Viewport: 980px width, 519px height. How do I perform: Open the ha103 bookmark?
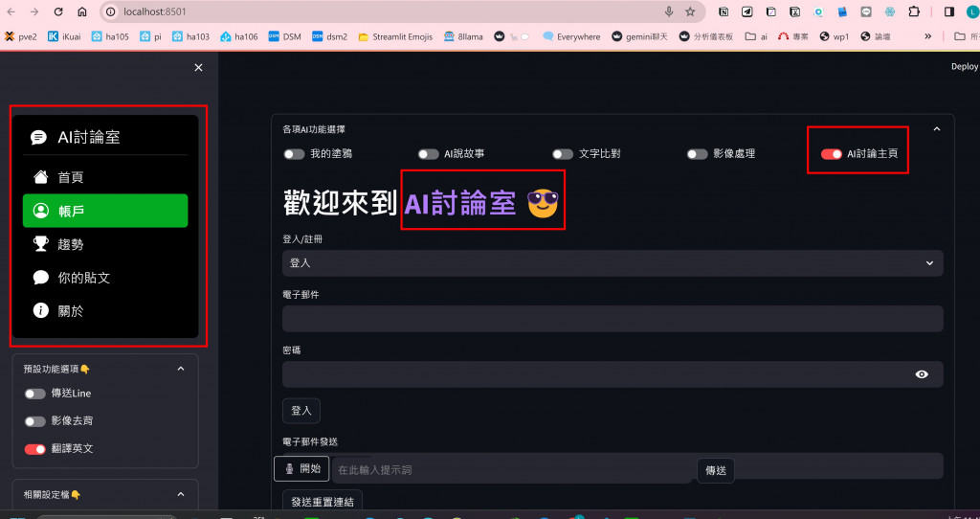[x=190, y=37]
